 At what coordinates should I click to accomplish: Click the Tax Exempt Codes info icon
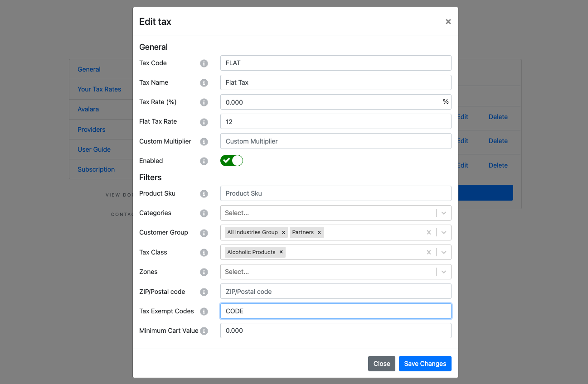click(204, 312)
